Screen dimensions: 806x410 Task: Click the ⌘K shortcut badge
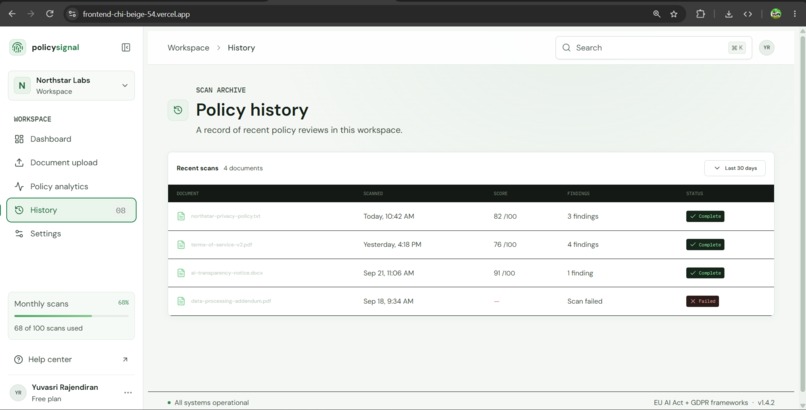737,48
